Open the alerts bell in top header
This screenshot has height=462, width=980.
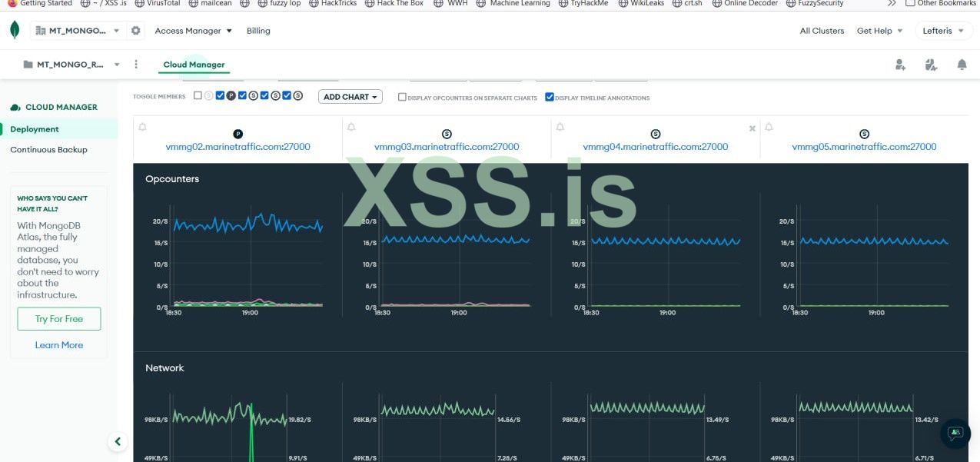pyautogui.click(x=962, y=65)
